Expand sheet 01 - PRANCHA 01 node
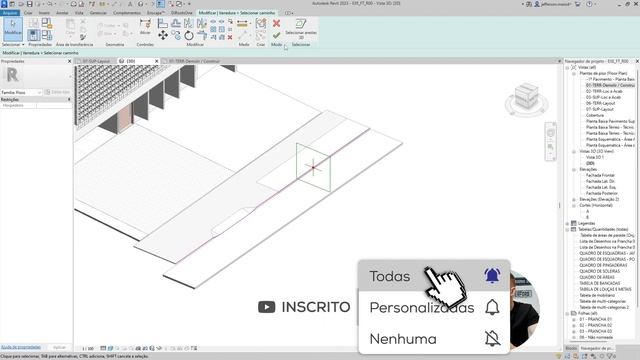The image size is (640, 360). point(574,319)
